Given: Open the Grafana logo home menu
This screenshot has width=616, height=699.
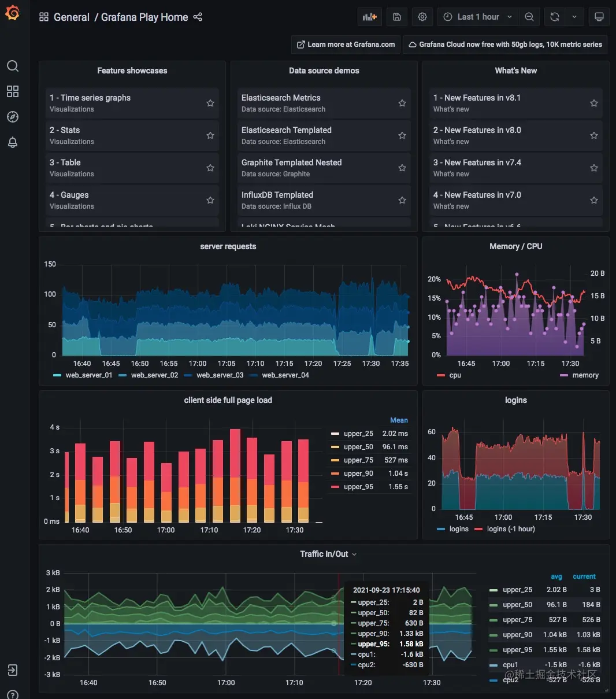Looking at the screenshot, I should [12, 13].
